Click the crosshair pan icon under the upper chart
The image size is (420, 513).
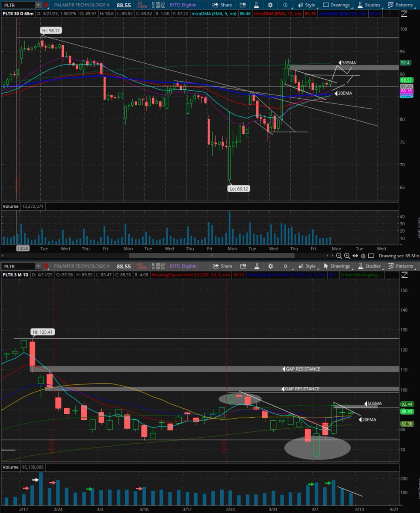[x=363, y=256]
